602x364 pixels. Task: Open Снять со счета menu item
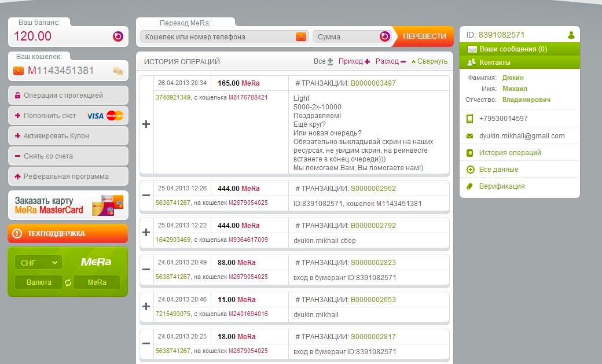[x=68, y=156]
